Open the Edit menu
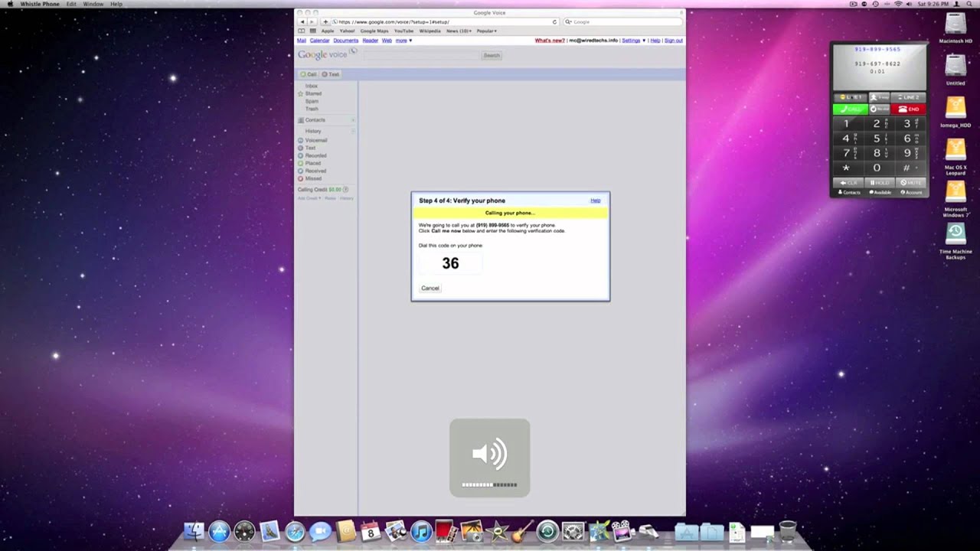The width and height of the screenshot is (980, 551). tap(71, 4)
